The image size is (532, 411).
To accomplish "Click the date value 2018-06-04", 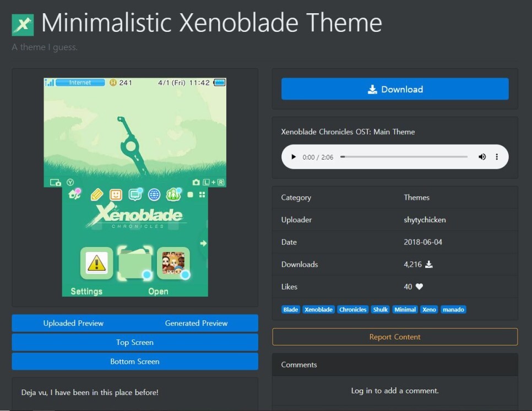I will coord(423,242).
